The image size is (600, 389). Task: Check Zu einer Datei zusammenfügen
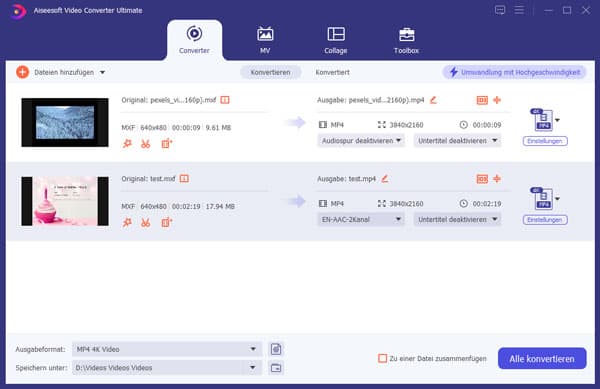(382, 358)
